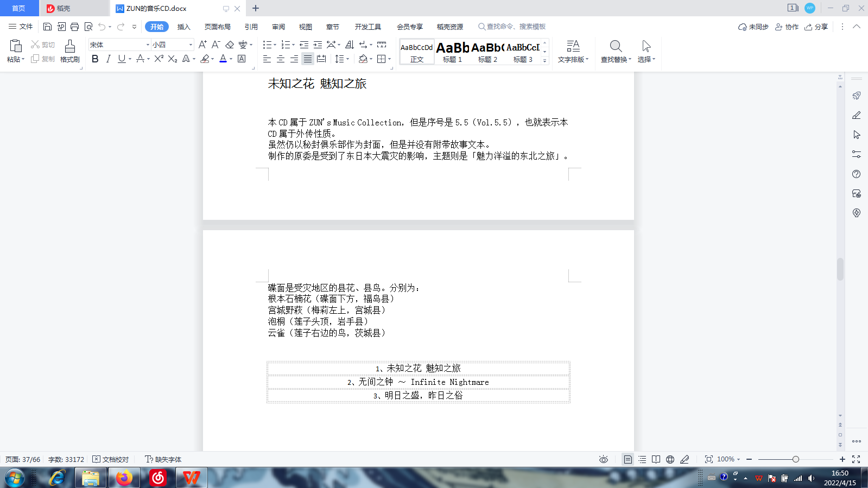Toggle justified paragraph alignment
Screen dimensions: 868x488
[307, 59]
